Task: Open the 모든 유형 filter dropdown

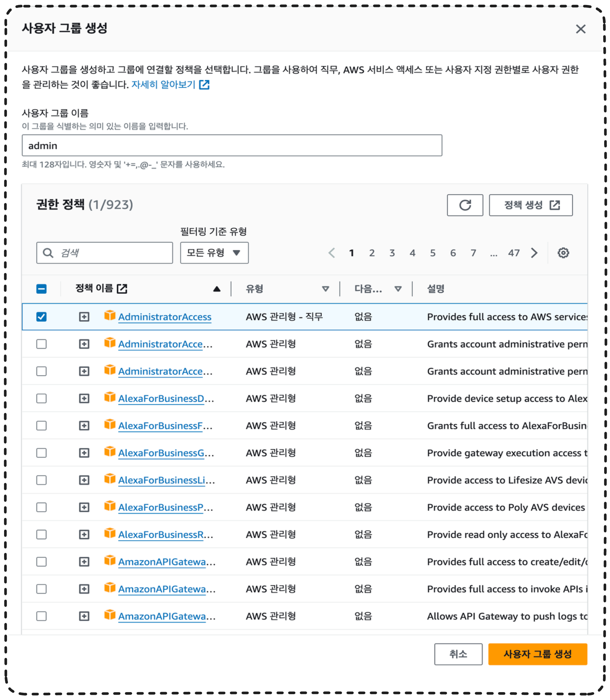Action: click(x=214, y=253)
